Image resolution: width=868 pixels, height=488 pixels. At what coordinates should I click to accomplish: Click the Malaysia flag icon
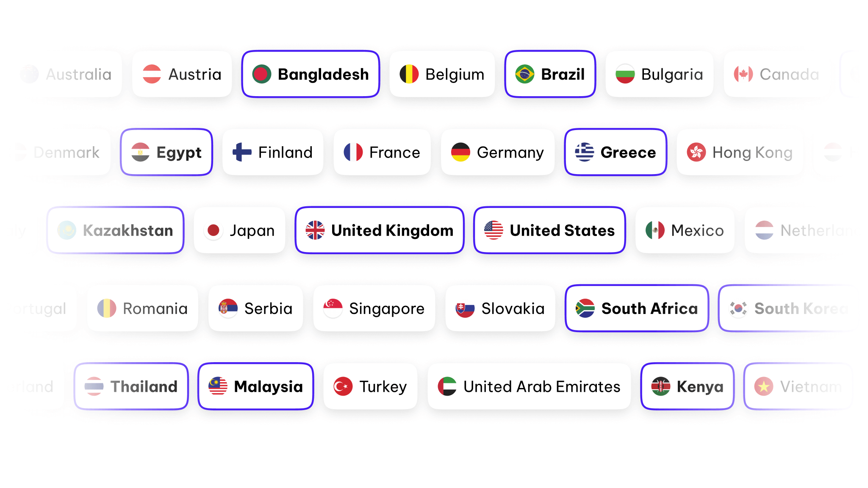point(218,386)
